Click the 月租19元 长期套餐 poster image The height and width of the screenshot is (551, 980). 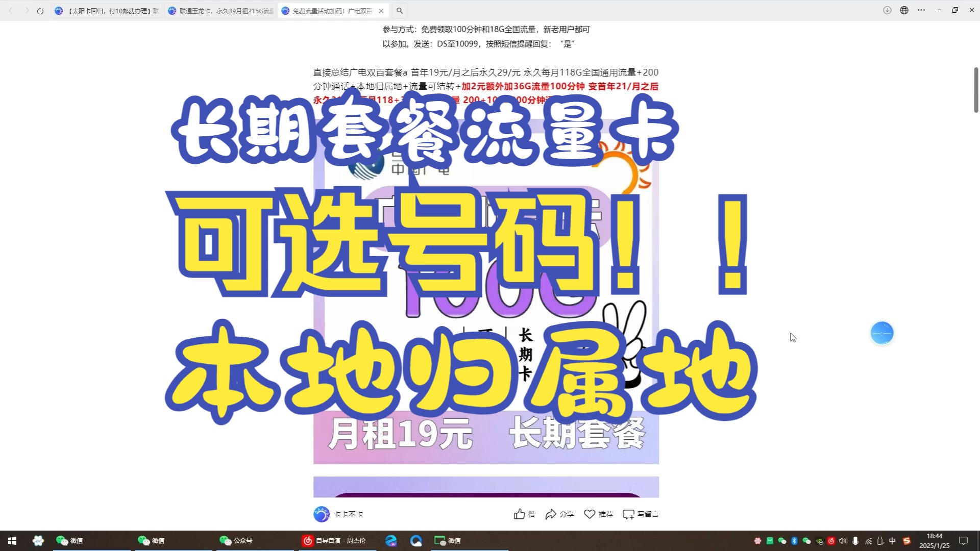(x=486, y=291)
